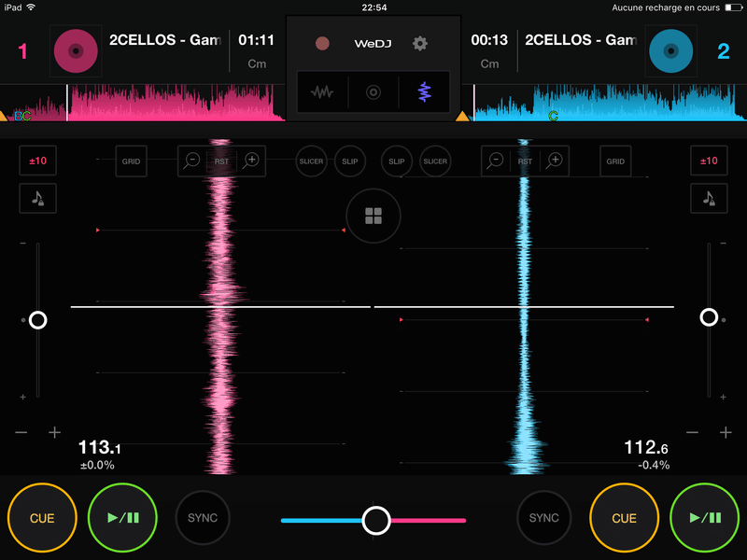
Task: Toggle SLICER on deck 2
Action: [x=435, y=161]
